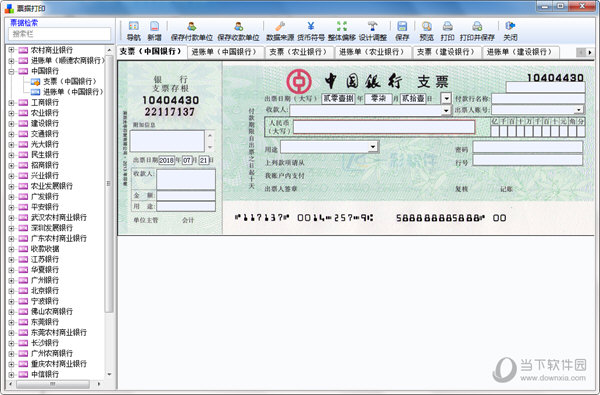This screenshot has height=395, width=600.
Task: Click the 新增 new record icon
Action: click(154, 26)
